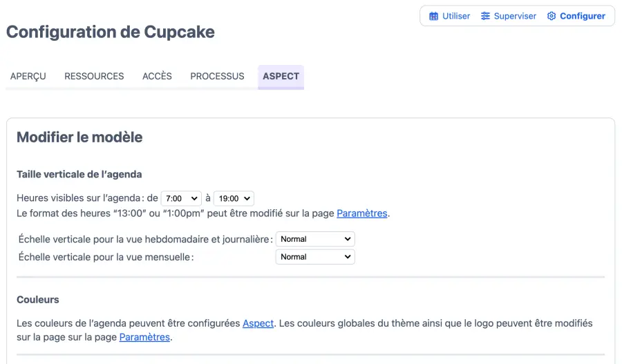
Task: Click the Couleurs section heading
Action: [38, 300]
